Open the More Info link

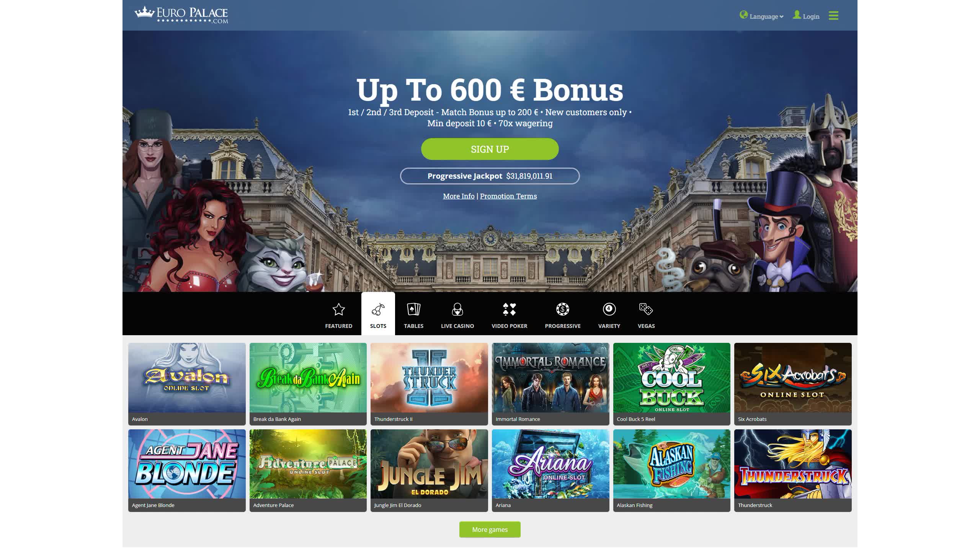coord(459,196)
